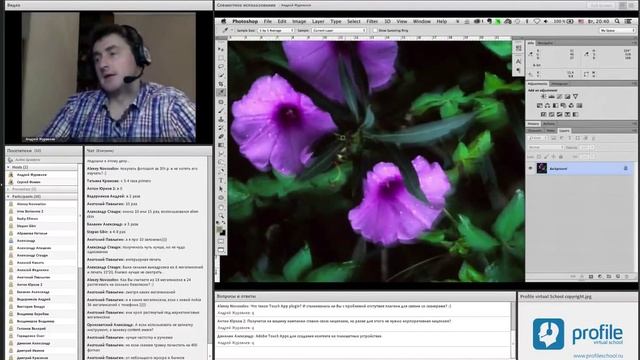Image resolution: width=640 pixels, height=360 pixels.
Task: Open the Help menu
Action: point(442,21)
